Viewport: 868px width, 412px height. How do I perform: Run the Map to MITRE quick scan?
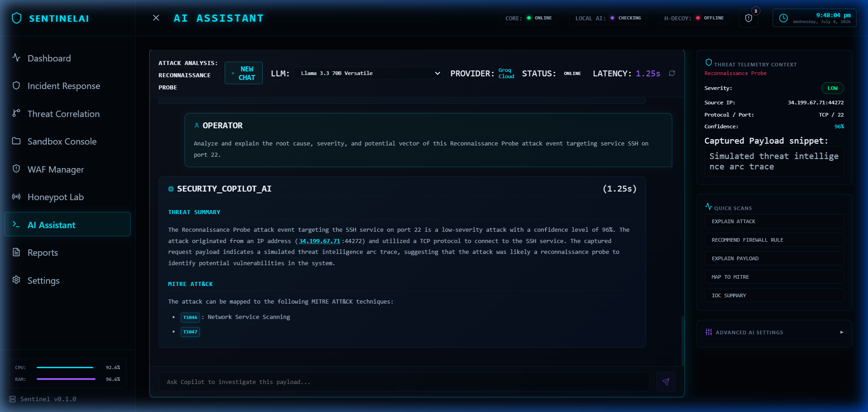point(774,277)
